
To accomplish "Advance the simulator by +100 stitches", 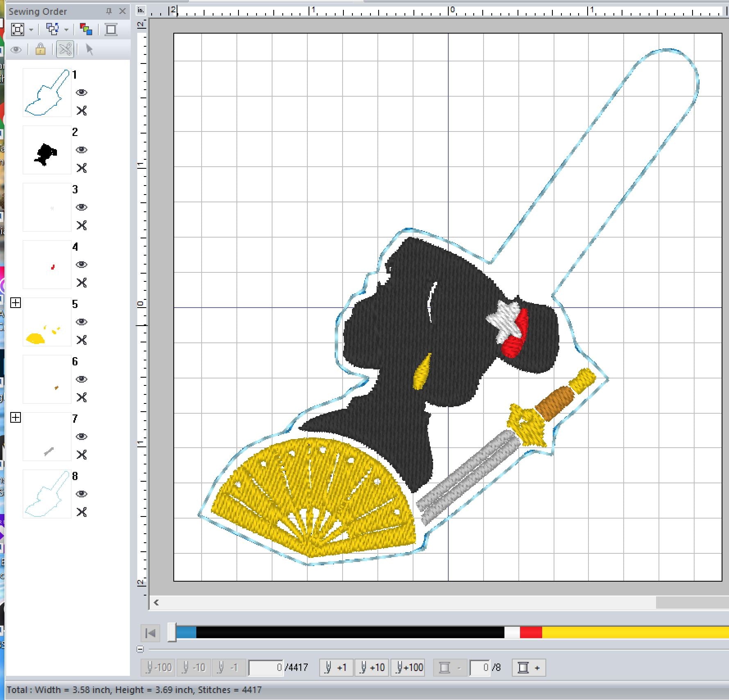I will pos(409,668).
